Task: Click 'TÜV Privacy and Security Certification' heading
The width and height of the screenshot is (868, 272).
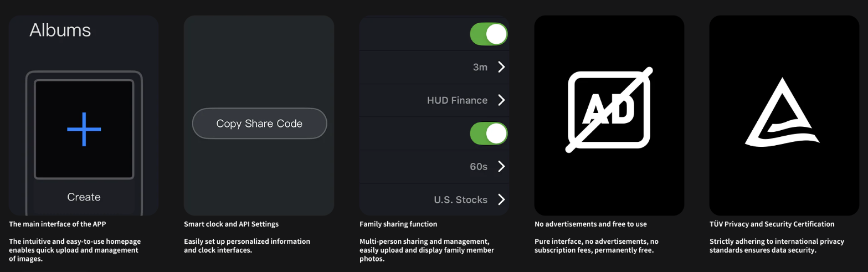Action: [772, 224]
